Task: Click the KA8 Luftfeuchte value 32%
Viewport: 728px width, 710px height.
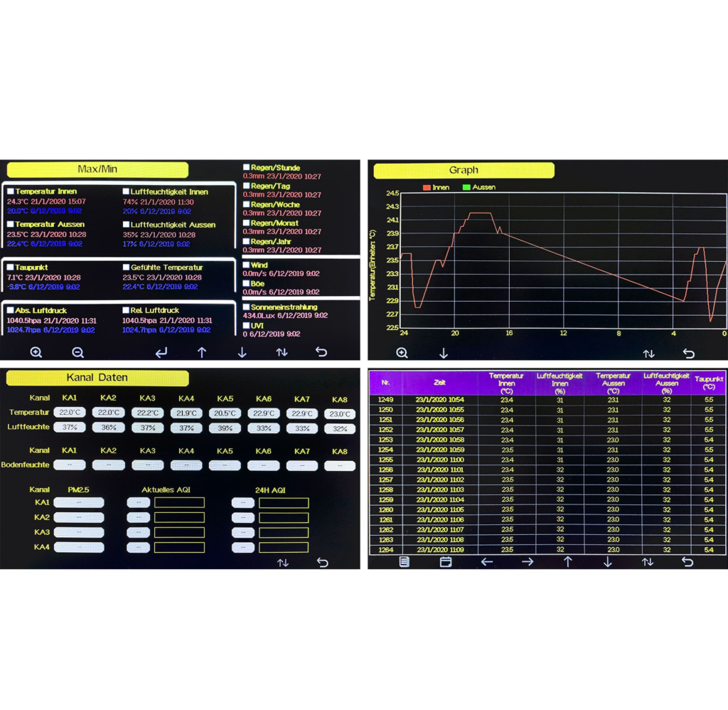Action: [x=340, y=428]
